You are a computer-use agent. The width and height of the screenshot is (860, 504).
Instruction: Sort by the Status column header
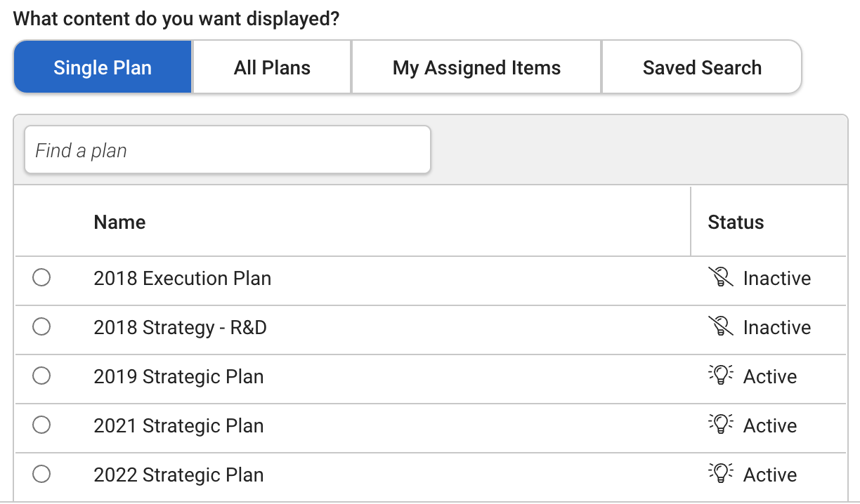736,223
